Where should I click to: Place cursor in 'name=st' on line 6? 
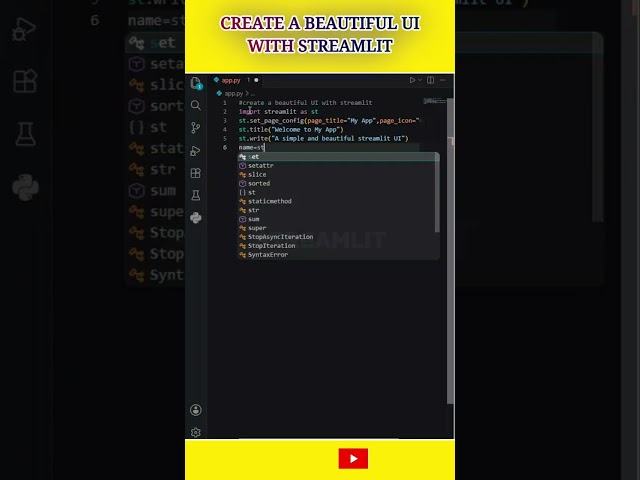point(251,147)
